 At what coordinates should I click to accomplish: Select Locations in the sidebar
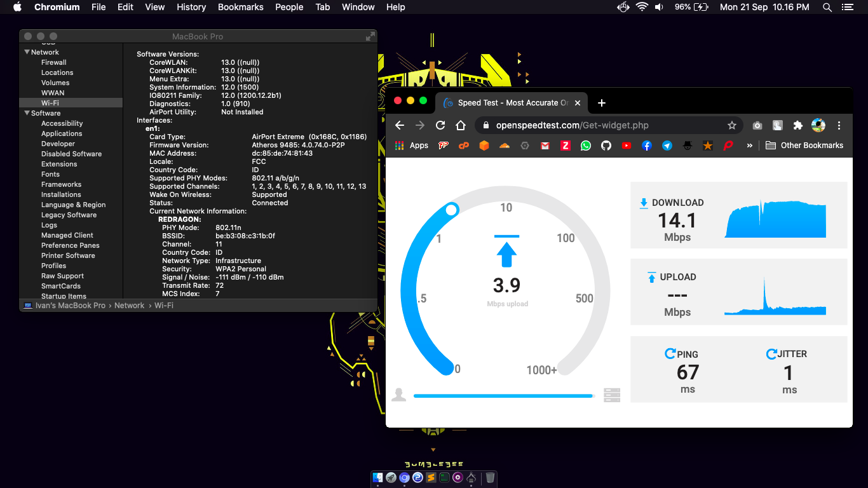[57, 72]
